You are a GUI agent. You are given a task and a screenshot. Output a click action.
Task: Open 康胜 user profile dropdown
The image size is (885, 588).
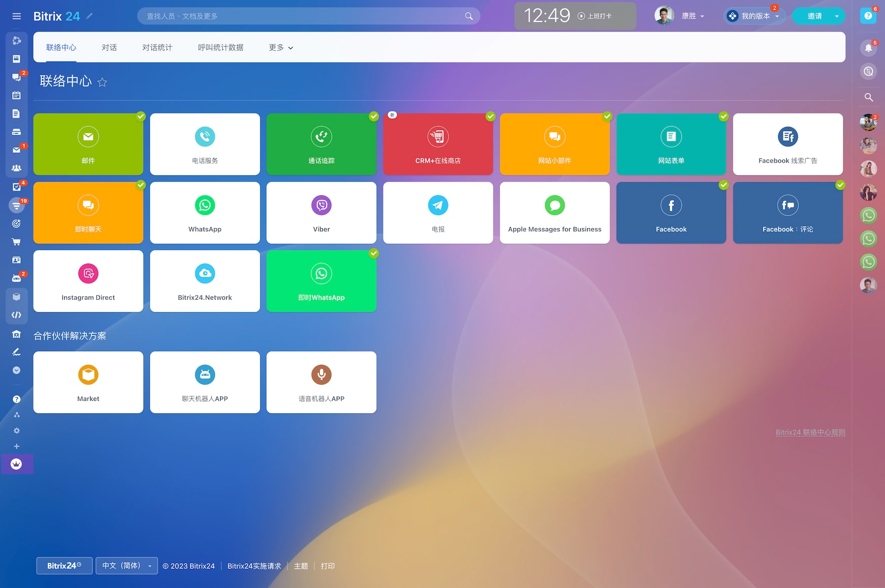[x=693, y=16]
